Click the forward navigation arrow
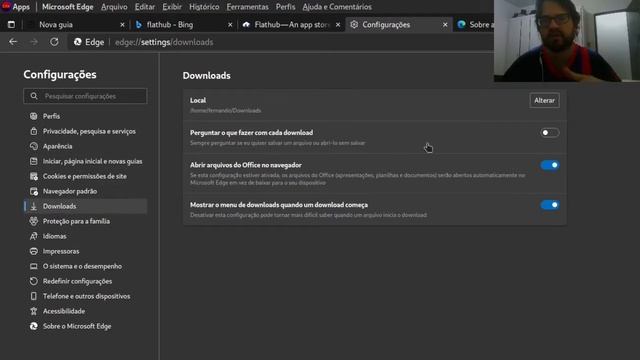 [34, 42]
